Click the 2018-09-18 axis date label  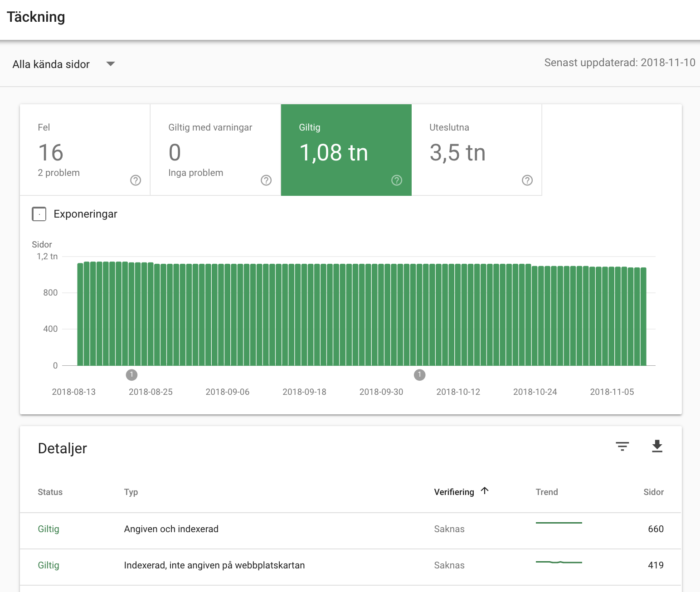click(x=304, y=392)
